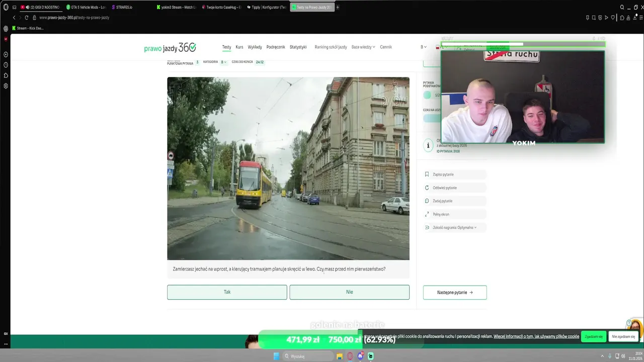Switch to Tipply Konfigurator tab
This screenshot has width=644, height=362.
pos(267,7)
